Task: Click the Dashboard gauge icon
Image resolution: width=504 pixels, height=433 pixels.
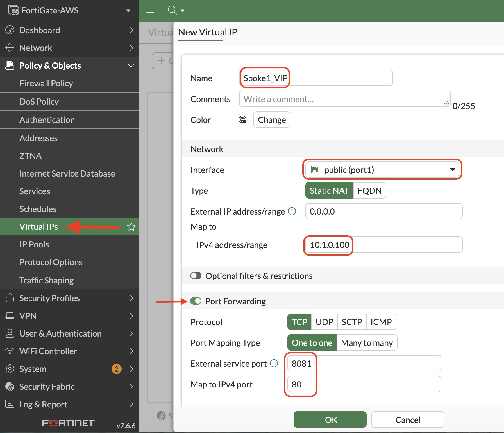Action: pos(10,30)
